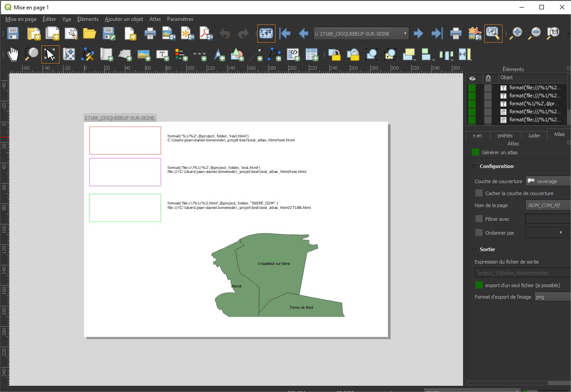Viewport: 571px width, 392px height.
Task: Hide the first item in Éléments list
Action: pyautogui.click(x=472, y=88)
